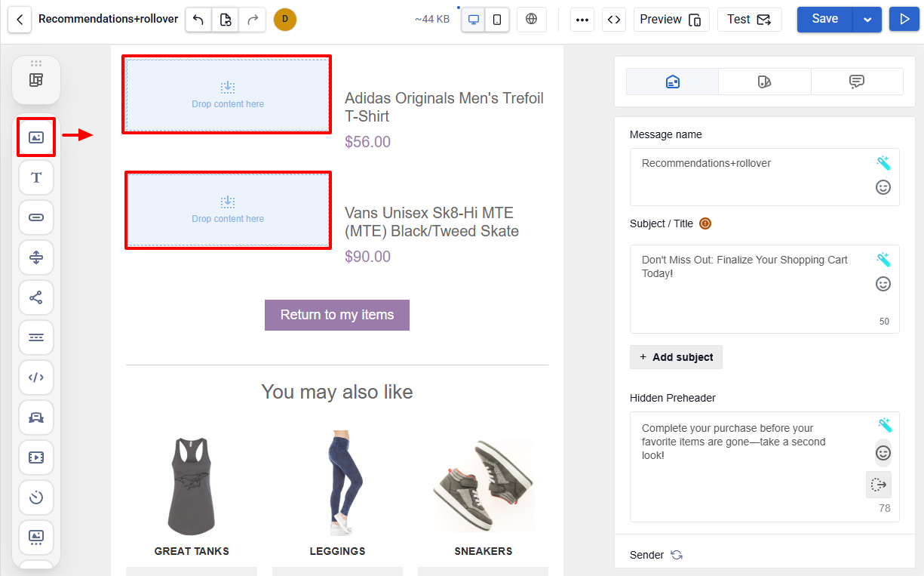Open version history document icon
Screen dimensions: 924x576
226,20
